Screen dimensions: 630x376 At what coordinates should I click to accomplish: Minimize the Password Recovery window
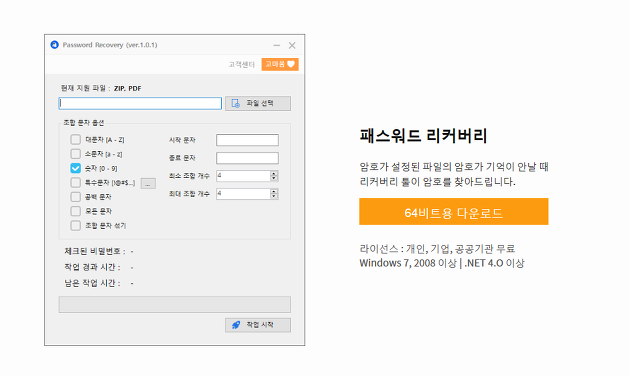276,45
